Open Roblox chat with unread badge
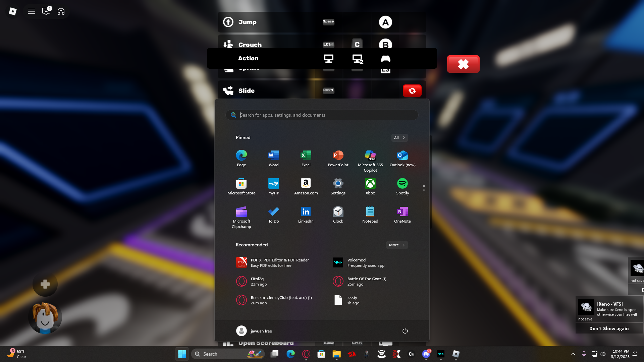The height and width of the screenshot is (362, 644). [x=46, y=11]
